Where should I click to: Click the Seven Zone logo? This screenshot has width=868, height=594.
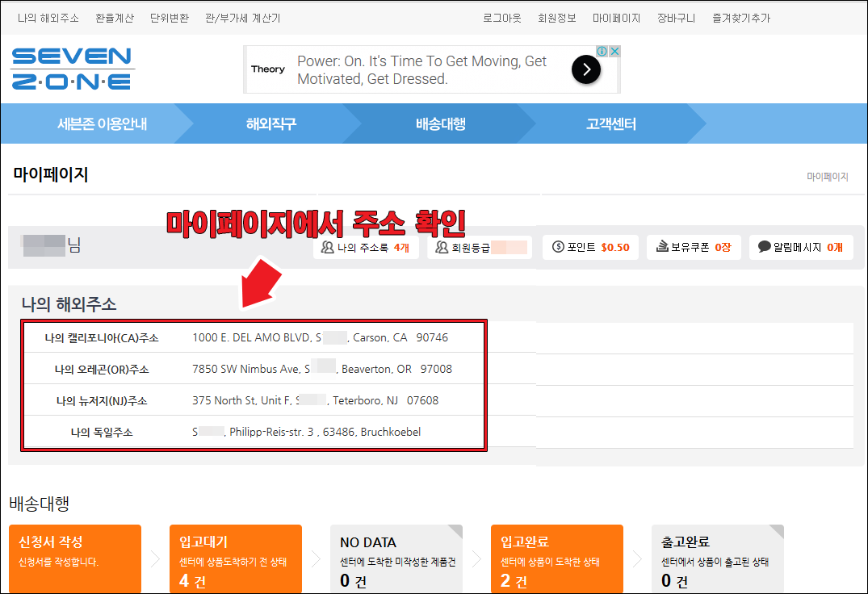tap(71, 69)
